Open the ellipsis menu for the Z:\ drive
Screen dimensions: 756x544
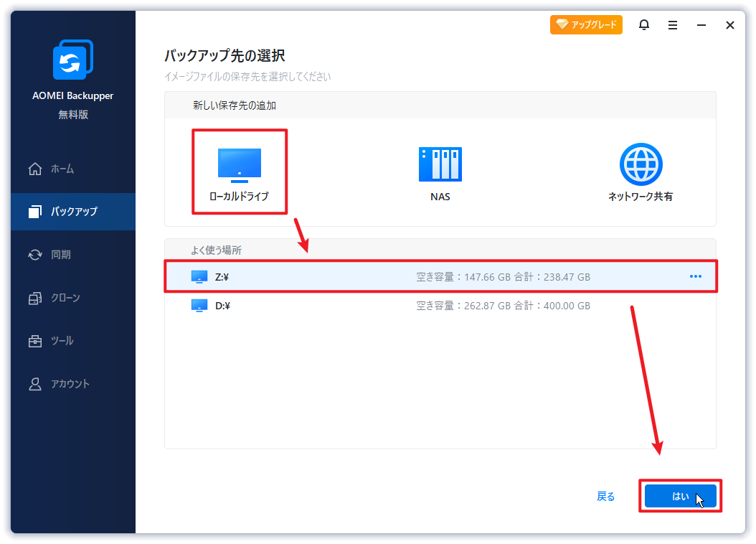(x=695, y=275)
